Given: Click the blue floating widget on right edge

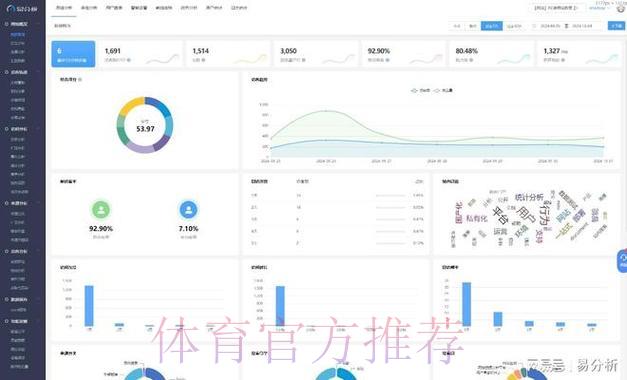Looking at the screenshot, I should 622,261.
